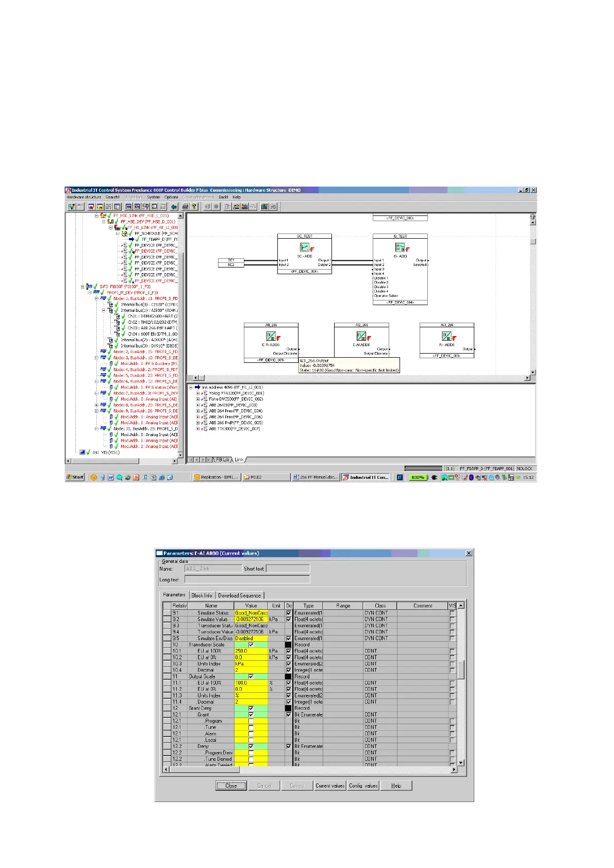Click the Yokog YTA320 device icon
Viewport: 614px width, 868px height.
coord(204,393)
